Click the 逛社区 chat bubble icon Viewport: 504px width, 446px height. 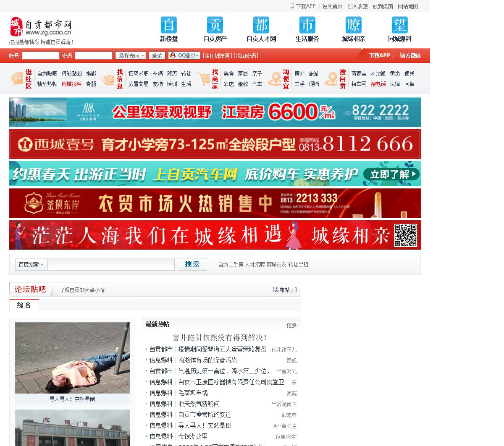click(17, 79)
